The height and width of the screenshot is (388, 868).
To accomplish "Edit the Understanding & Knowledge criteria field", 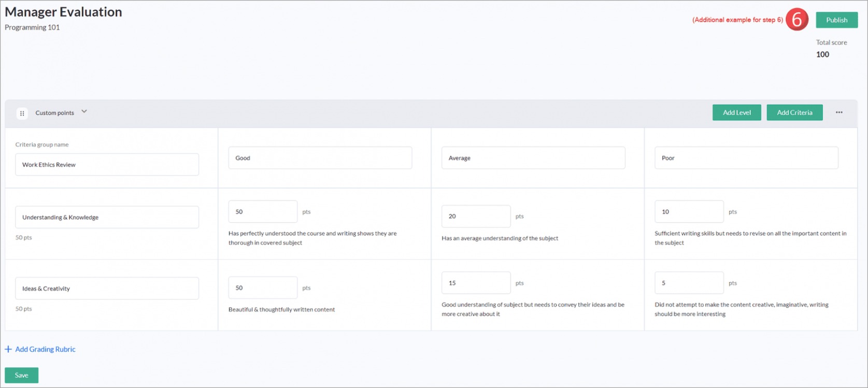I will coord(107,218).
